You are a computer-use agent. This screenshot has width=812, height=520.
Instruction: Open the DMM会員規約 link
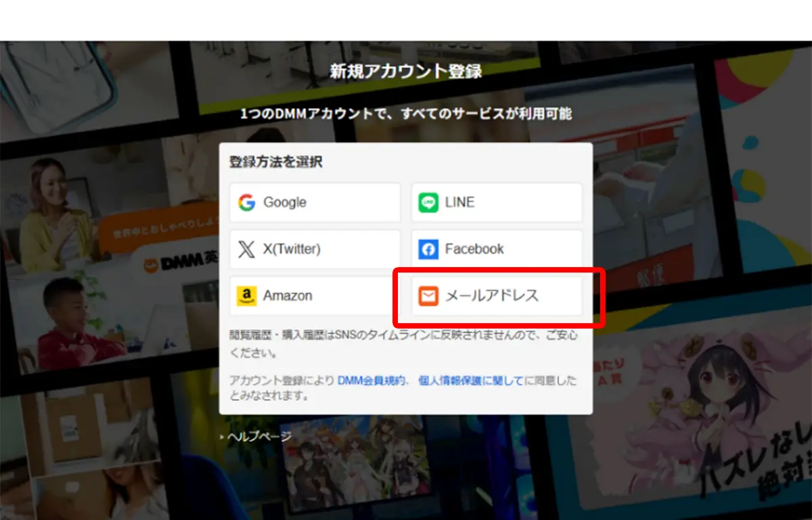371,381
